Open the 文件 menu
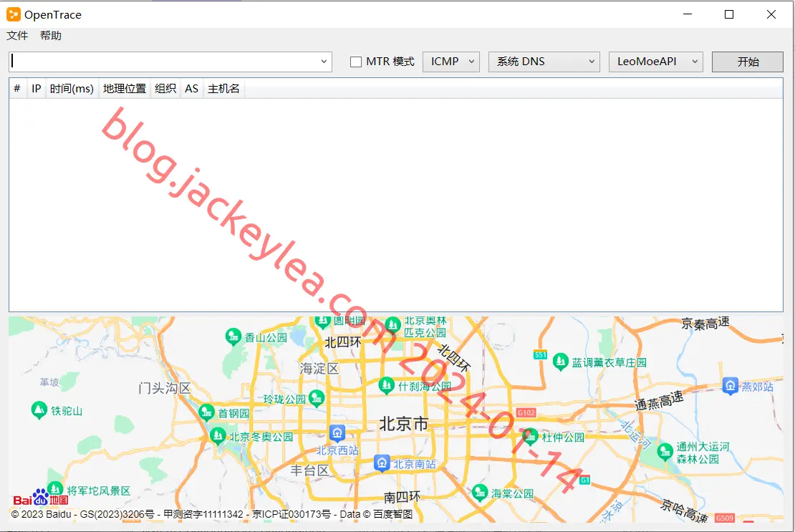This screenshot has height=532, width=795. (x=17, y=36)
